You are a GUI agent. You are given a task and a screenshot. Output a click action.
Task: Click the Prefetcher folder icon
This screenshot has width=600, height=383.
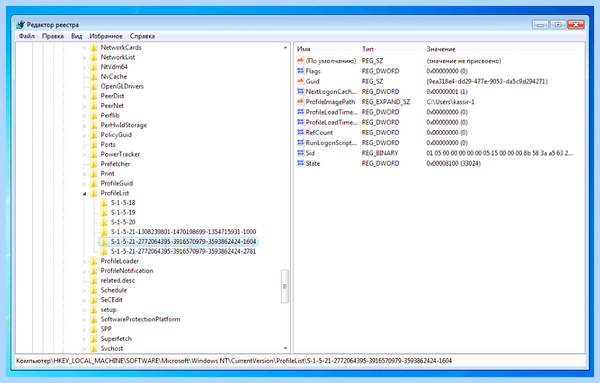[93, 164]
